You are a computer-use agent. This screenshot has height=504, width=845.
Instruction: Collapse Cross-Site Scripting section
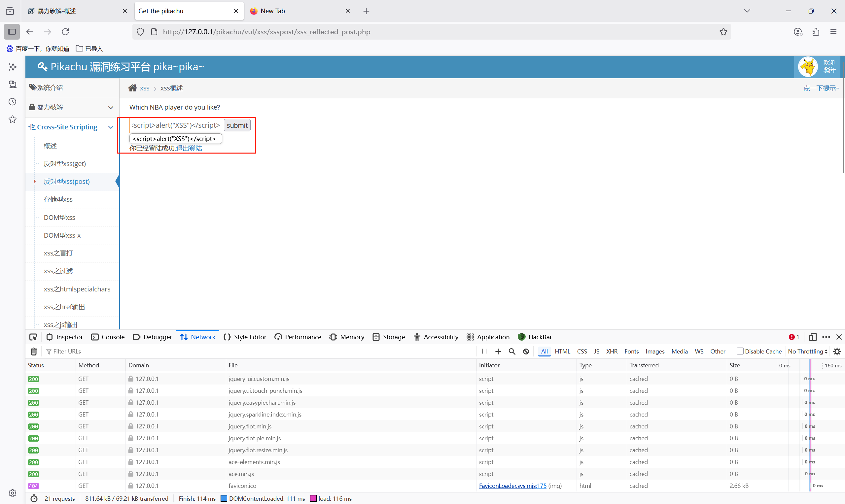click(72, 127)
